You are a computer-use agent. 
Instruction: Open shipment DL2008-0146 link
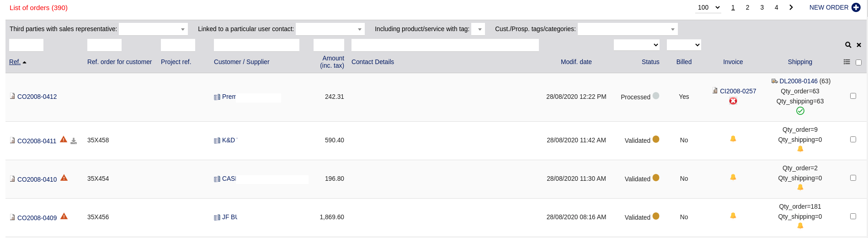pos(799,81)
